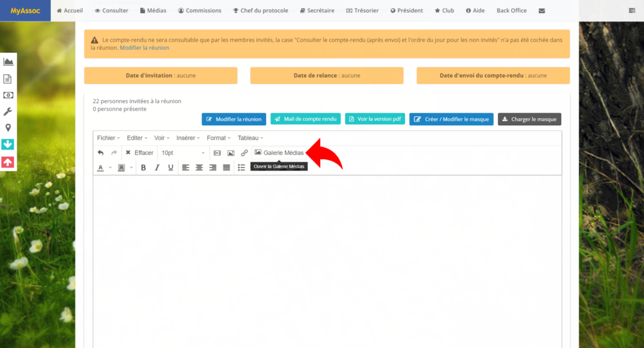Click the map pin icon in left sidebar
This screenshot has height=348, width=644.
[8, 128]
